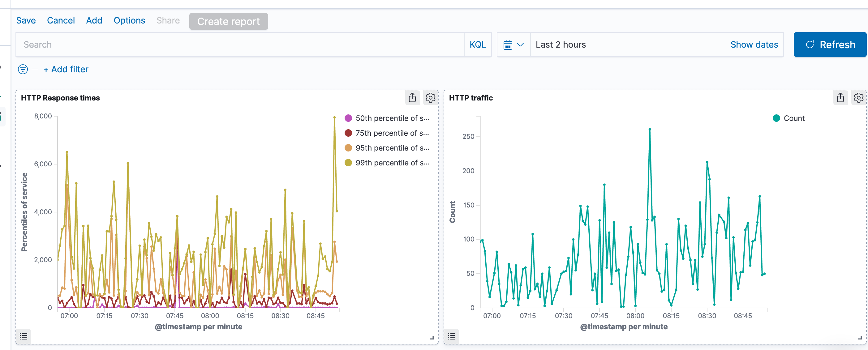Save the dashboard

tap(26, 20)
